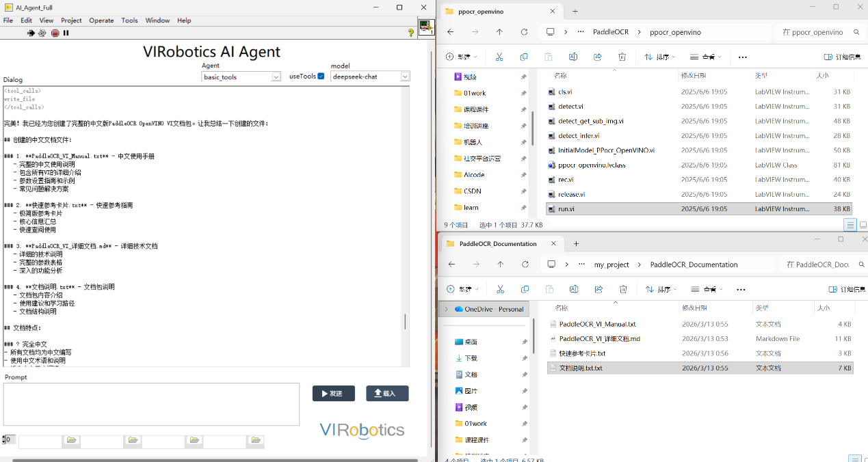Viewport: 868px width, 462px height.
Task: Click the 载入 load button
Action: 387,393
